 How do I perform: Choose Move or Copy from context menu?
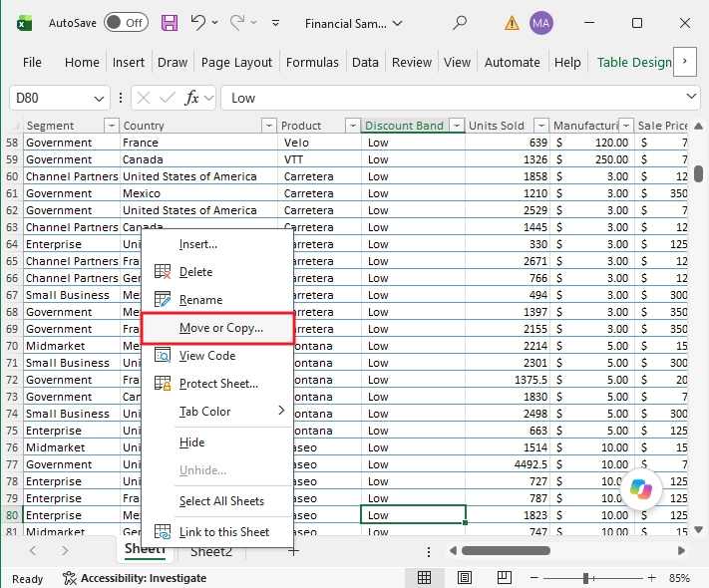[218, 328]
